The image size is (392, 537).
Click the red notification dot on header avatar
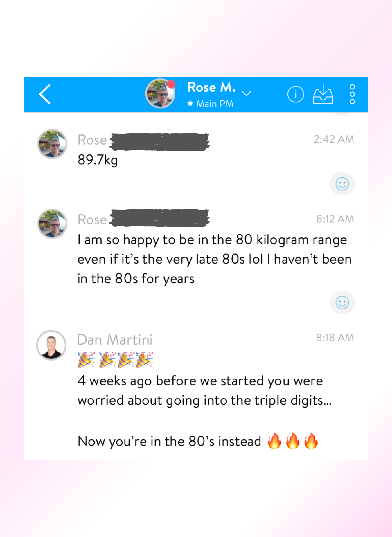[x=171, y=84]
